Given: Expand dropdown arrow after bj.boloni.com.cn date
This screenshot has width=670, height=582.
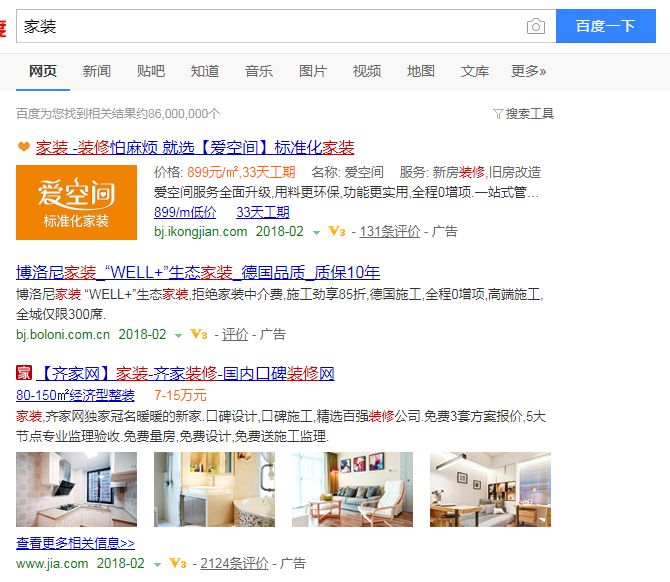Looking at the screenshot, I should (179, 335).
